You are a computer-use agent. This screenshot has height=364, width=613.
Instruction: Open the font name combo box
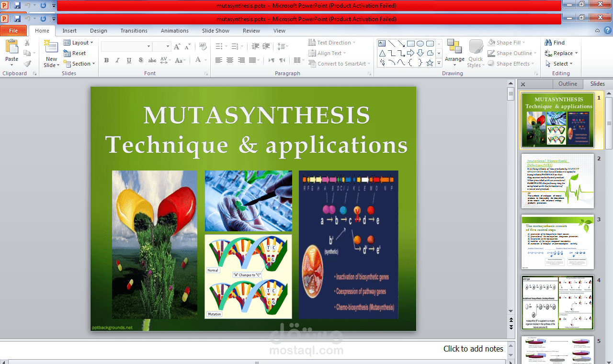click(x=127, y=46)
